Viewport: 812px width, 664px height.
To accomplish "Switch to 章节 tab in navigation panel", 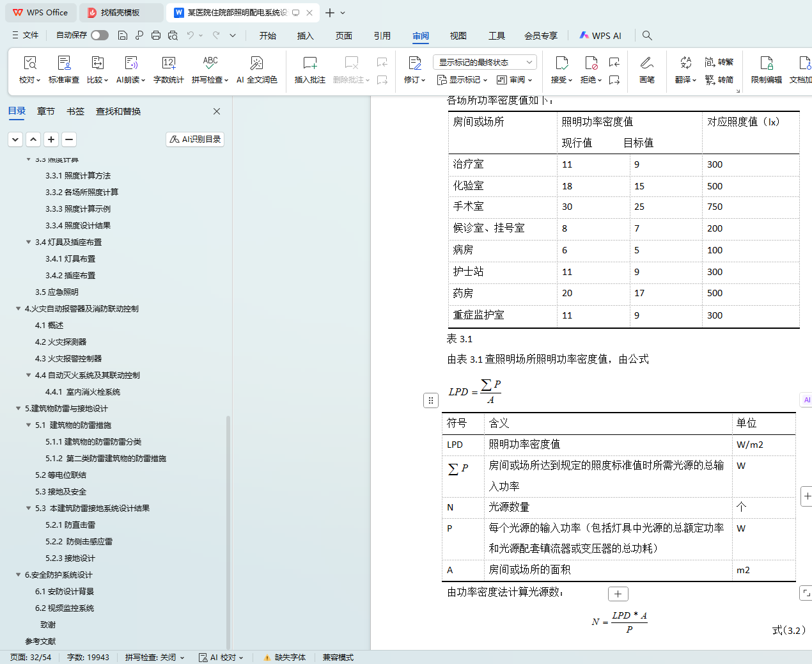I will pos(46,111).
